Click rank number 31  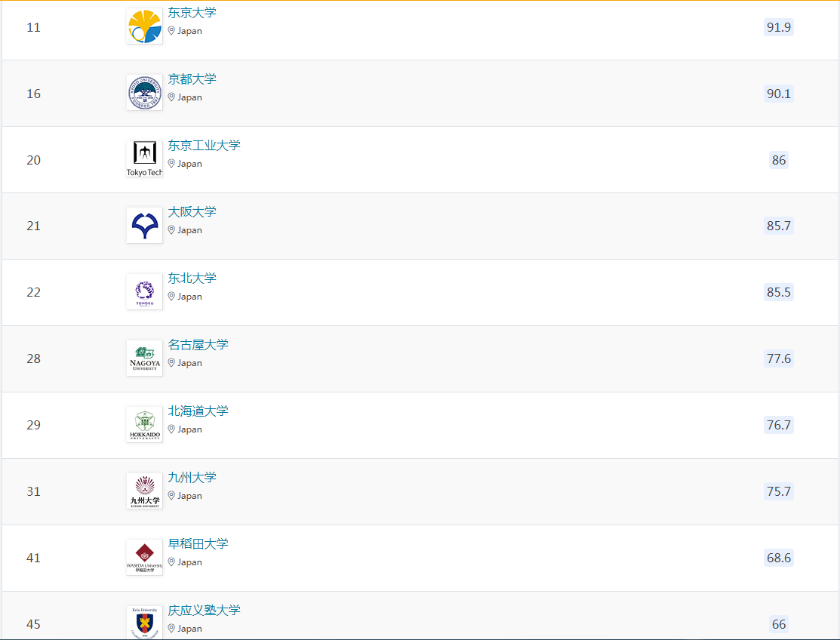pyautogui.click(x=34, y=491)
